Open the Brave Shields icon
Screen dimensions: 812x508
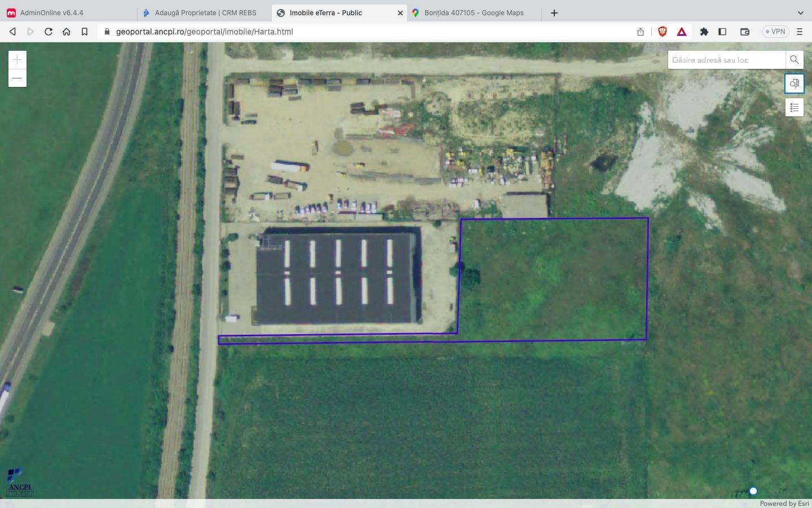663,32
